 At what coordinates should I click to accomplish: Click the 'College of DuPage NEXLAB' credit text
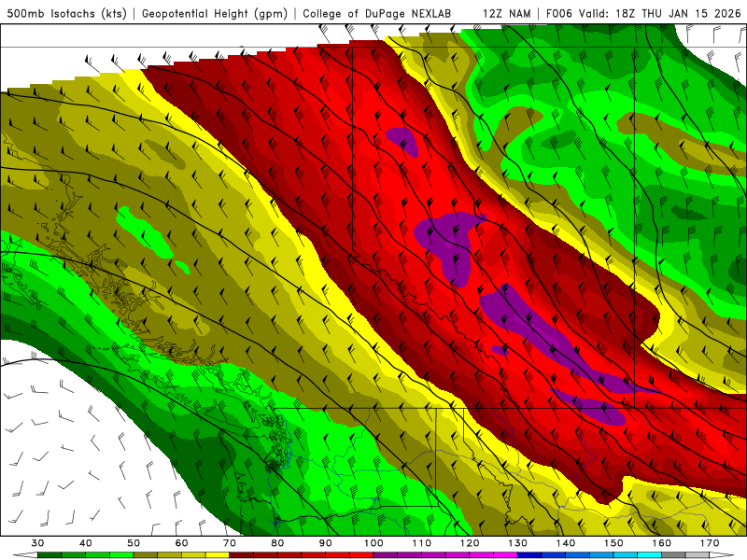pyautogui.click(x=377, y=13)
